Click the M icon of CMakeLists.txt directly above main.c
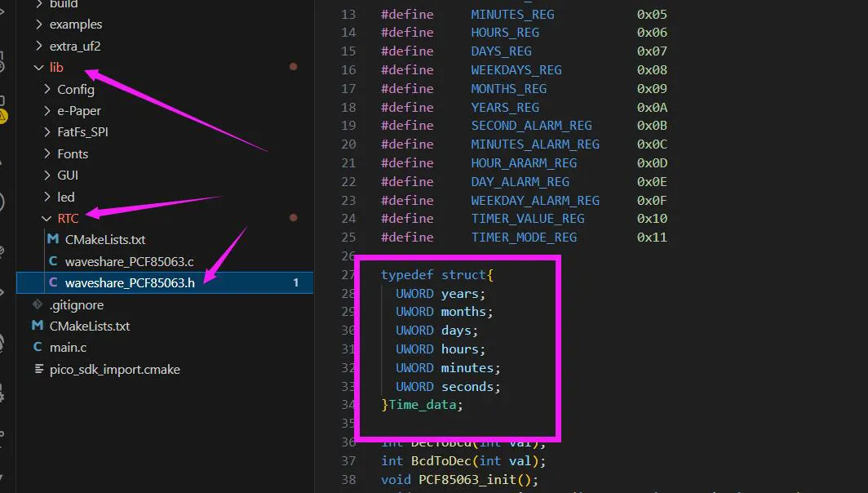Viewport: 868px width, 493px height. [38, 326]
